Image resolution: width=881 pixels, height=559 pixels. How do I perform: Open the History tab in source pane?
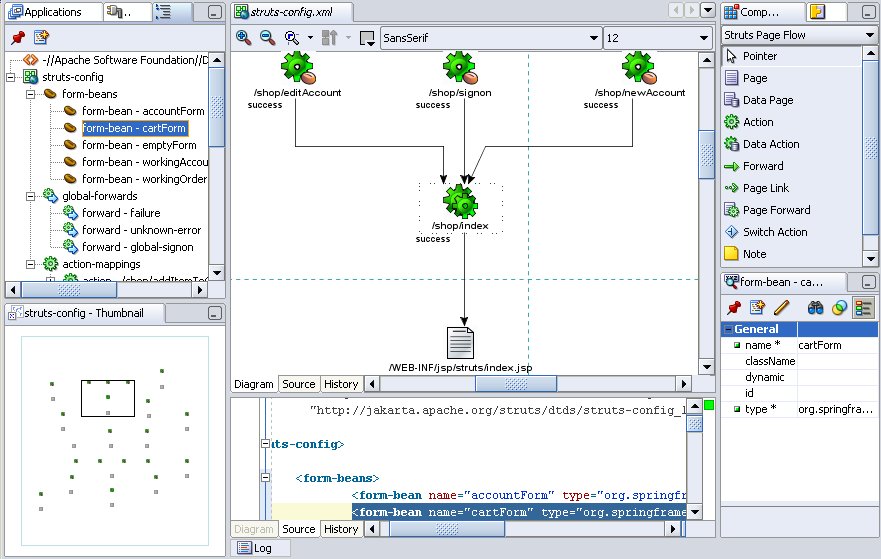pyautogui.click(x=341, y=529)
